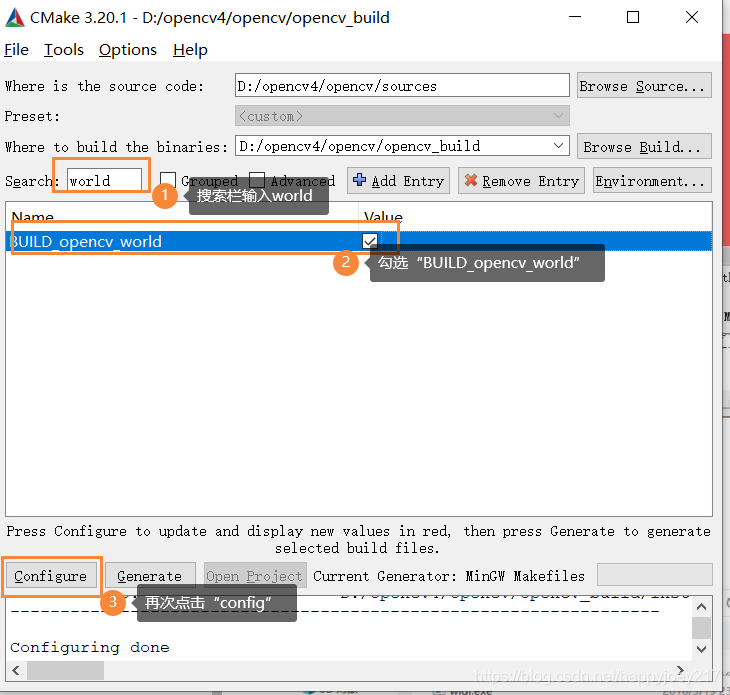Click the Remove Entry button
The image size is (730, 695).
coord(521,181)
